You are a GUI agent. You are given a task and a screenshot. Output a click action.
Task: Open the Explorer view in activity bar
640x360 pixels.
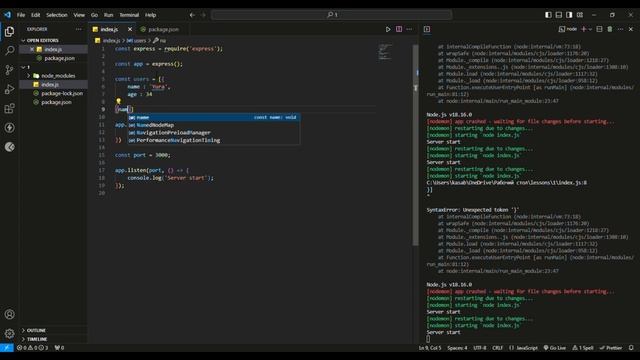coord(9,31)
